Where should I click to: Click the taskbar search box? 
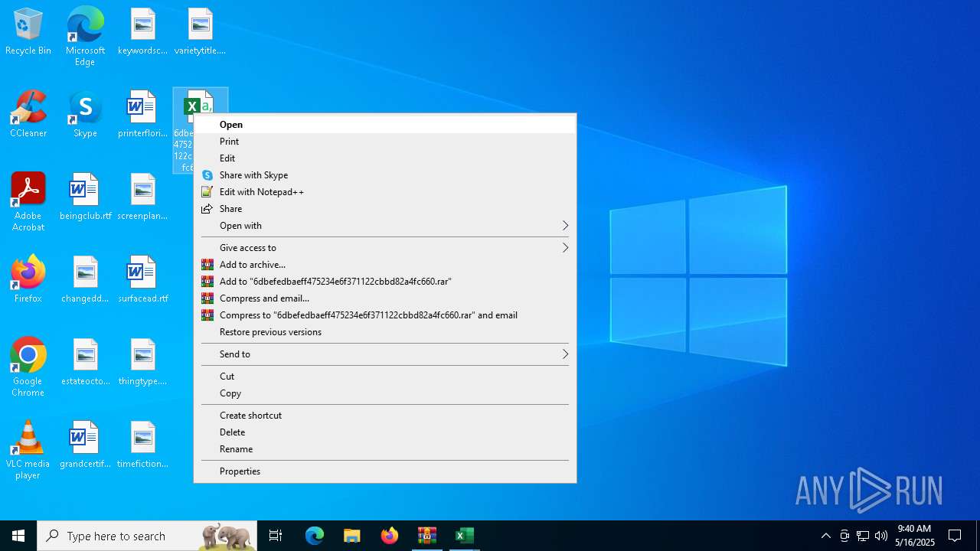pos(147,536)
